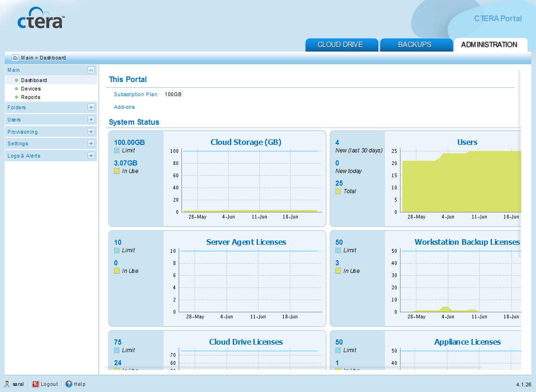Click the Settings section header label
The width and height of the screenshot is (536, 392).
tap(18, 143)
